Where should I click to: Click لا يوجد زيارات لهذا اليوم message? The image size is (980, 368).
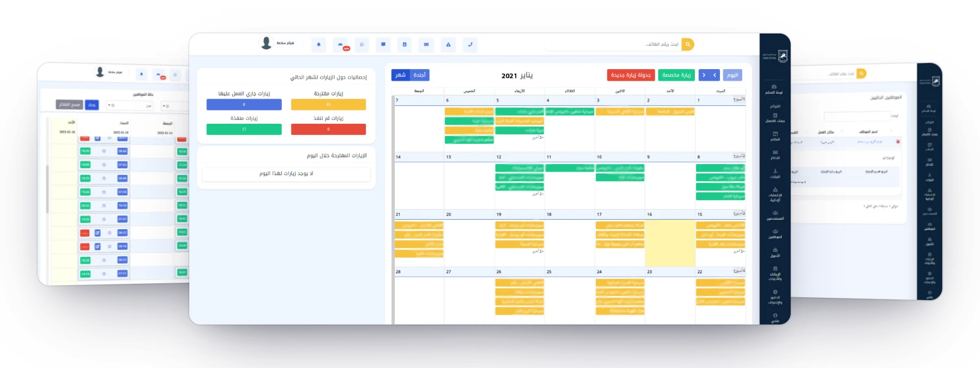pos(286,174)
